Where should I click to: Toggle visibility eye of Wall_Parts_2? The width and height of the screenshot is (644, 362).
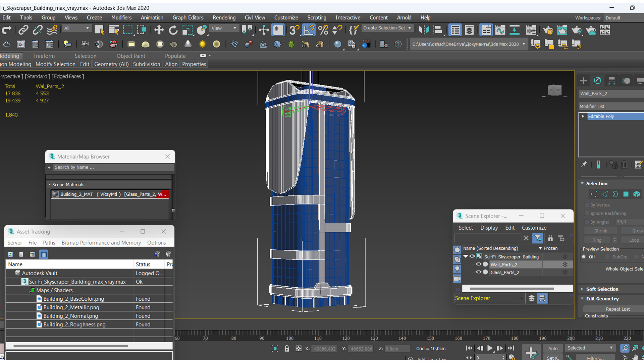point(479,264)
